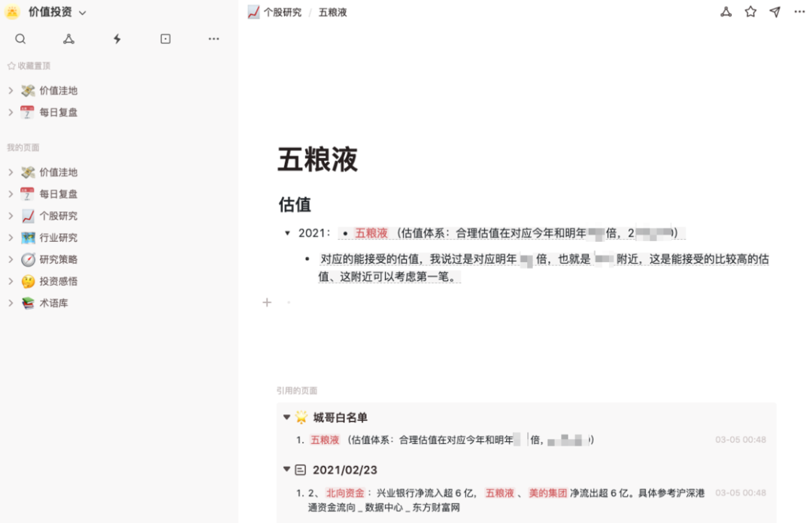Star the 五粮液 page as favorite
Screen dimensions: 812x523
(750, 12)
